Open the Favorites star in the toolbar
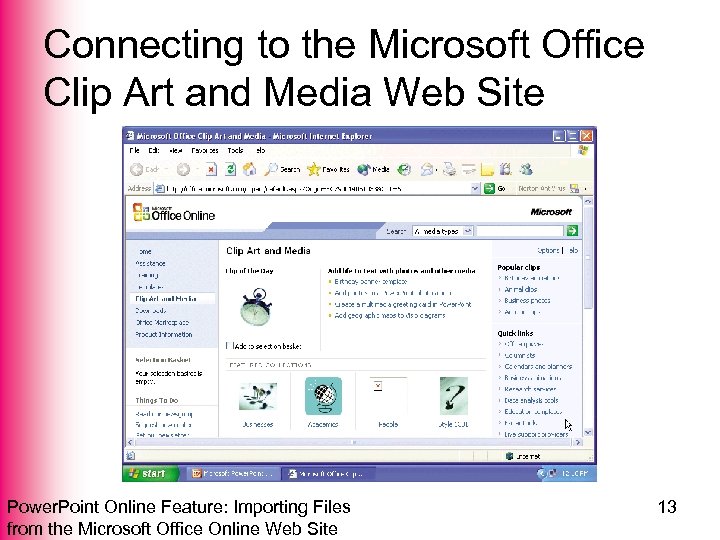This screenshot has height=540, width=720. tap(328, 169)
